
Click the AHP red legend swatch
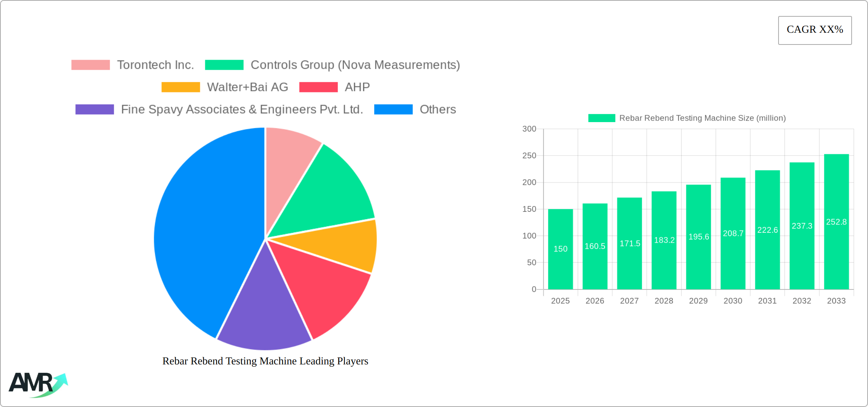click(318, 87)
